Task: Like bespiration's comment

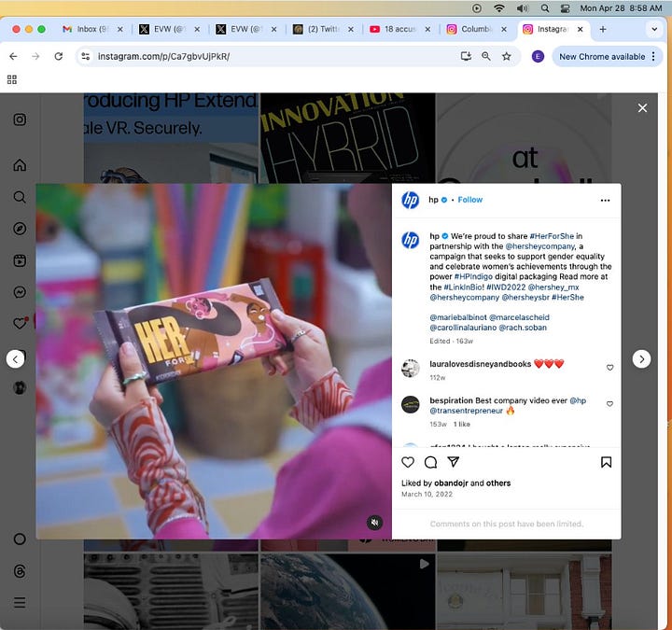Action: click(x=609, y=404)
